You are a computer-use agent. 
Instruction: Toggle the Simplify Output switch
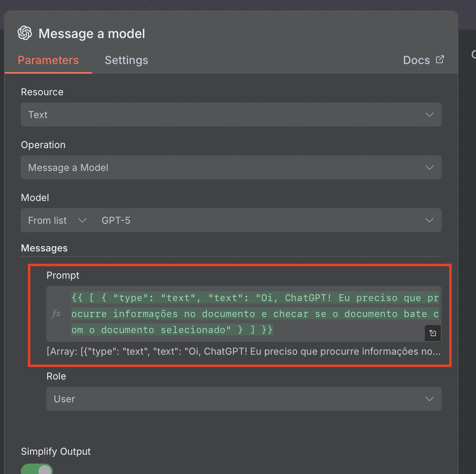tap(37, 469)
